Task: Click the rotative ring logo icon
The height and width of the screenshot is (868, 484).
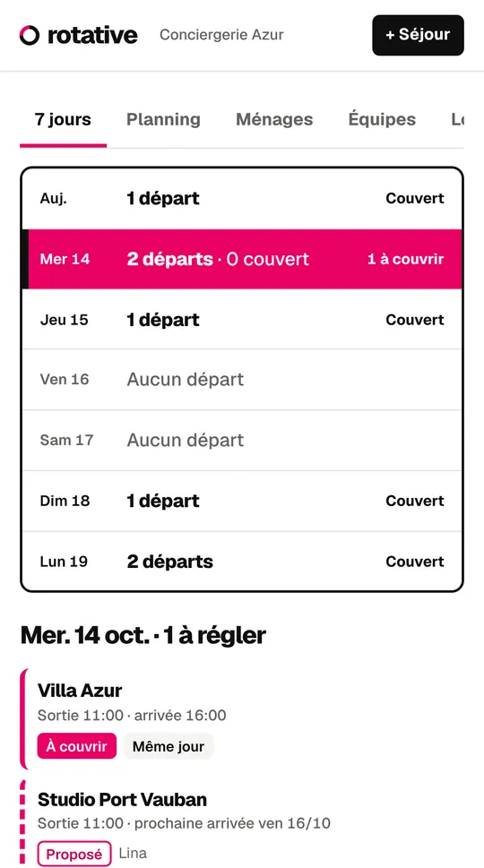Action: tap(30, 35)
